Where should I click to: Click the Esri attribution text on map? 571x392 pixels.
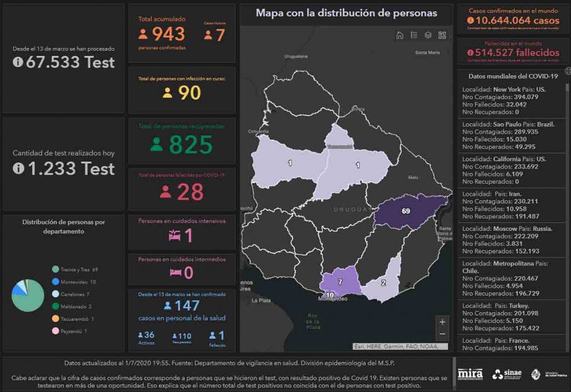point(400,347)
